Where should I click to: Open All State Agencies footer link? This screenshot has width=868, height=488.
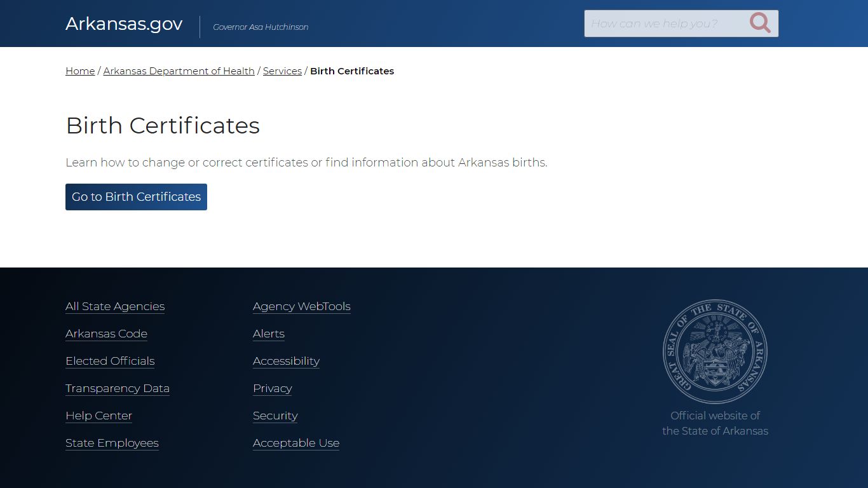tap(115, 306)
